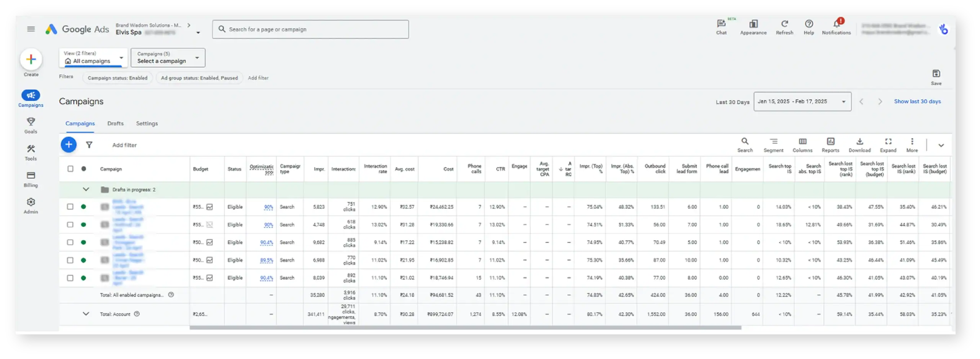Click Add filter in table toolbar
This screenshot has width=980, height=359.
tap(124, 145)
